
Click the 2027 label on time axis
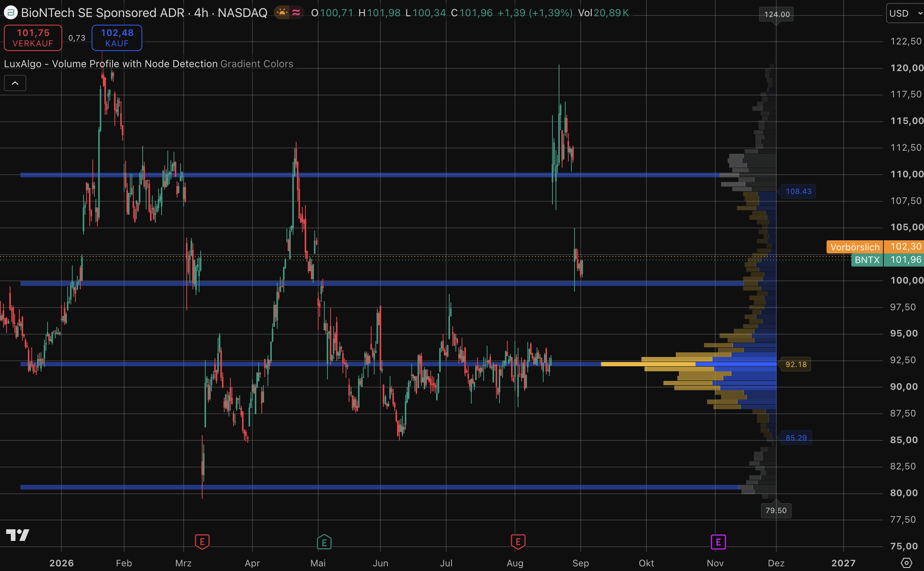click(x=843, y=563)
